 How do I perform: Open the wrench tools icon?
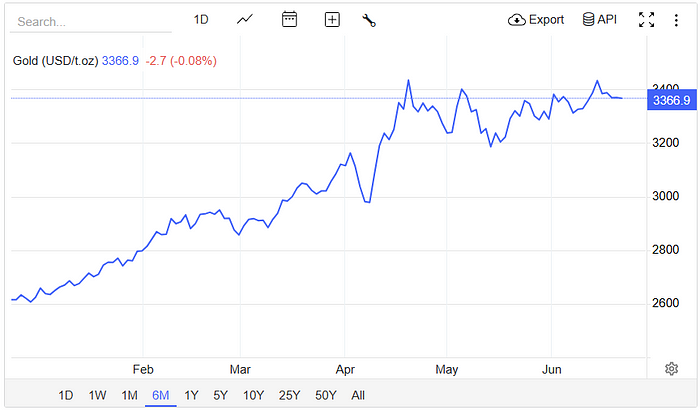[x=369, y=20]
